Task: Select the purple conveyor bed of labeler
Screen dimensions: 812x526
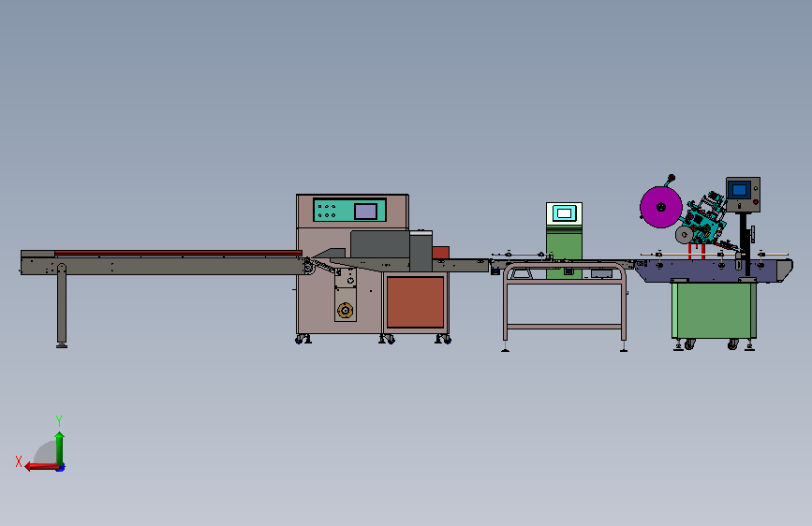Action: [714, 270]
